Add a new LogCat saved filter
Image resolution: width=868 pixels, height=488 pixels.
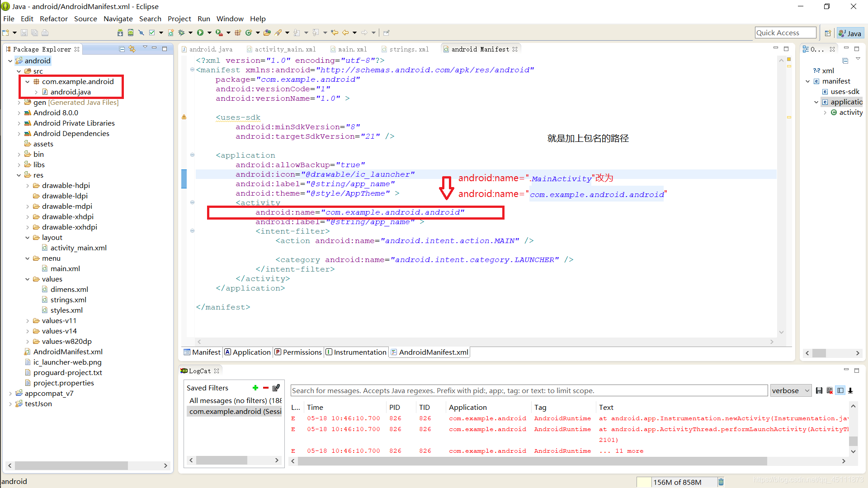pyautogui.click(x=255, y=388)
